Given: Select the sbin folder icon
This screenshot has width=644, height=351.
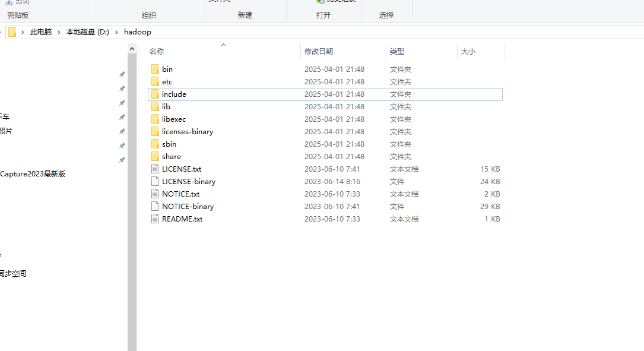Looking at the screenshot, I should coord(155,144).
